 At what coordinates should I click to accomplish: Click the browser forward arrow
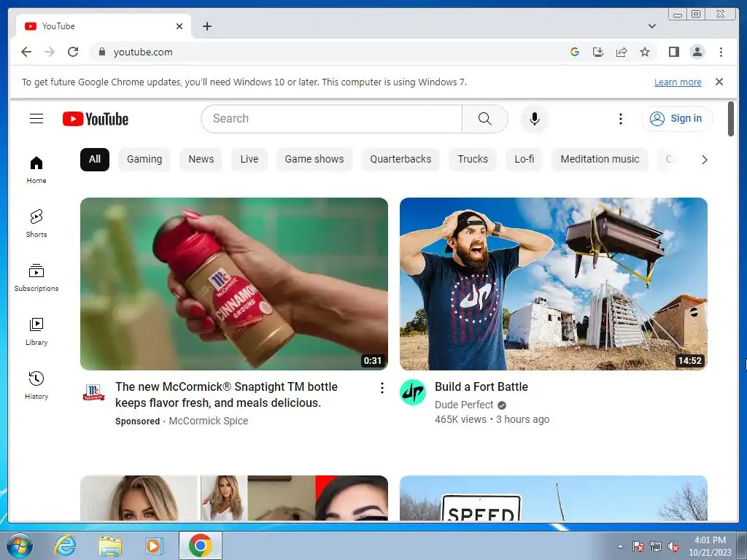tap(50, 52)
